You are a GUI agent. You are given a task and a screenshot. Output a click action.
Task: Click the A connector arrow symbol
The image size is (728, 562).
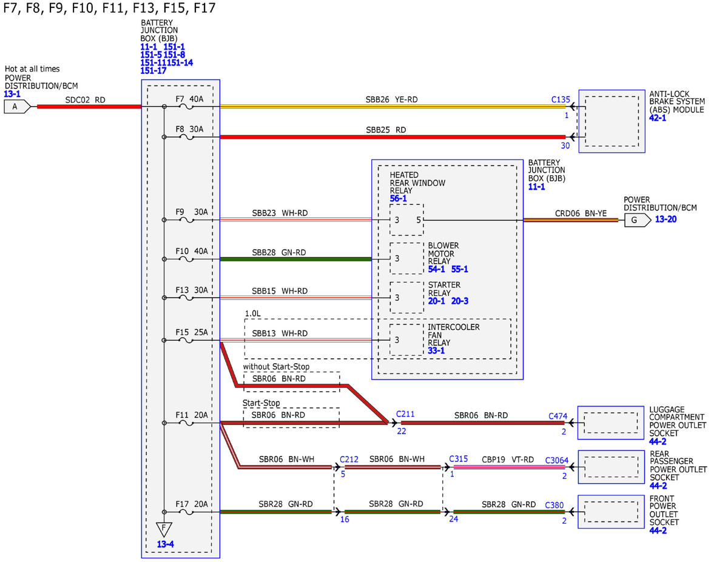point(16,107)
